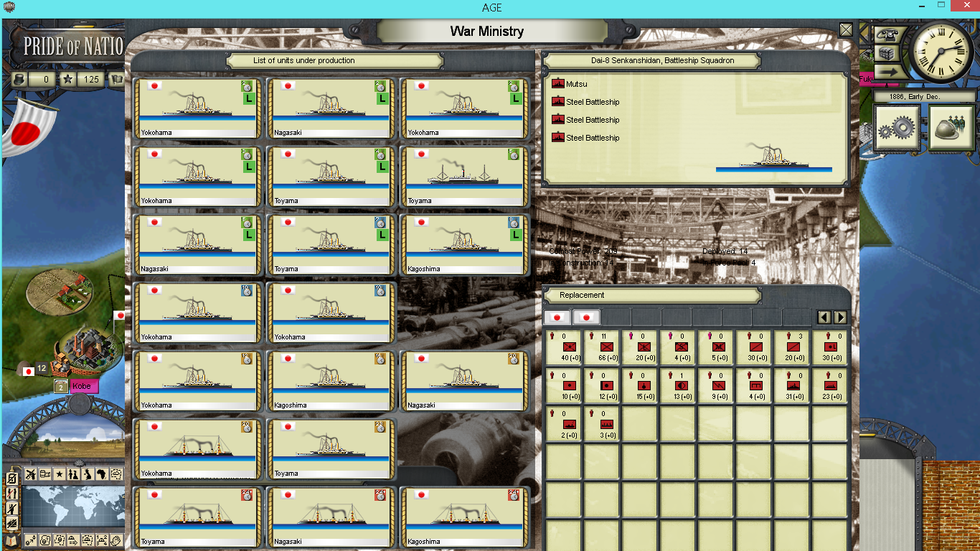Image resolution: width=980 pixels, height=551 pixels.
Task: Select replacement cell showing 40 (+0)
Action: point(563,347)
